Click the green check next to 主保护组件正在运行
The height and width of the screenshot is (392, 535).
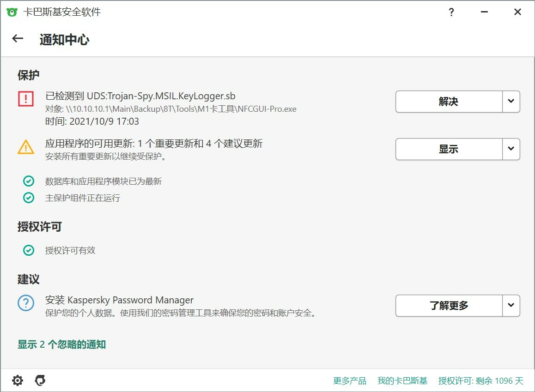tap(29, 198)
